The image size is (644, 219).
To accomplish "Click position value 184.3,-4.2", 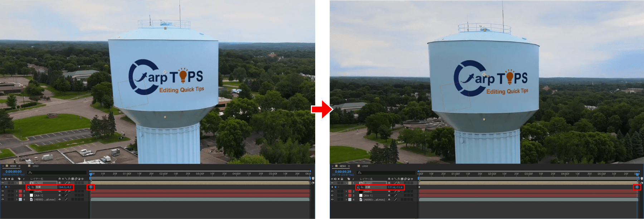I will pyautogui.click(x=65, y=187).
